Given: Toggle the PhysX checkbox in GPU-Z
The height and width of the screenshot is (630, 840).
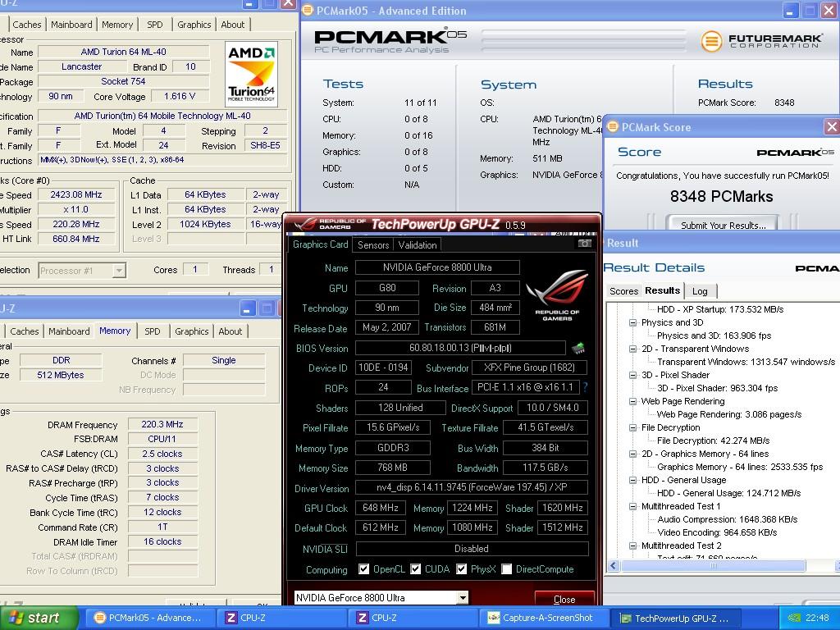Looking at the screenshot, I should (x=461, y=569).
